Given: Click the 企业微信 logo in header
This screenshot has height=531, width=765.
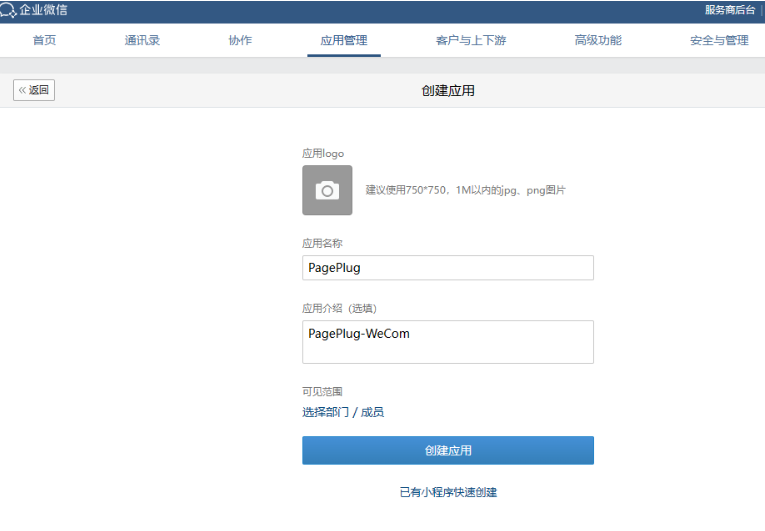Looking at the screenshot, I should pyautogui.click(x=33, y=10).
